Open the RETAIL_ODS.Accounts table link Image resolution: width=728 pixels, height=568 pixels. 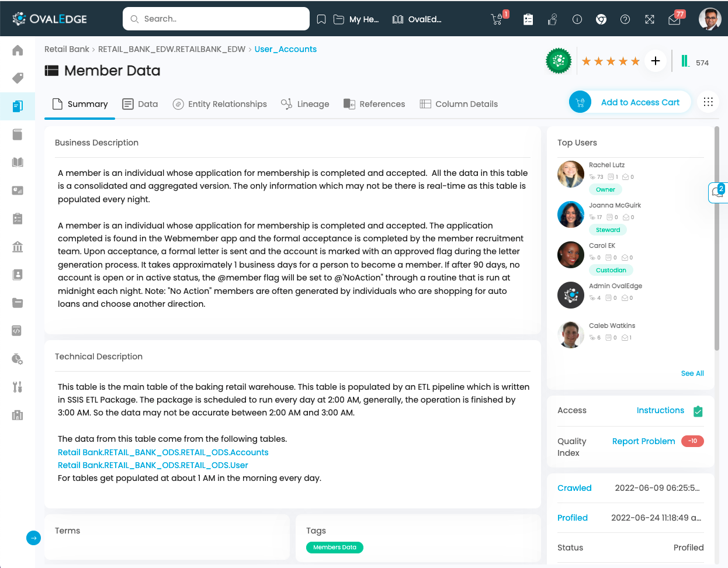pyautogui.click(x=163, y=452)
